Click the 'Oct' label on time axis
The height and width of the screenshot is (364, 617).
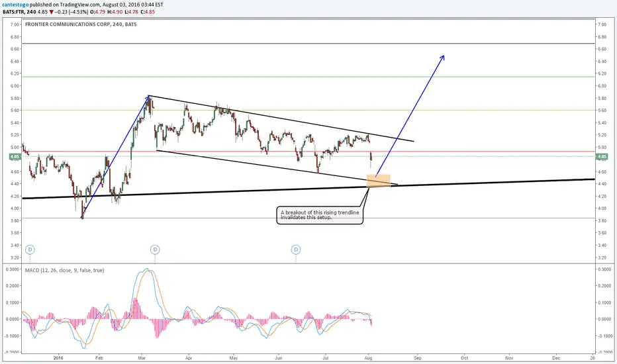point(464,358)
